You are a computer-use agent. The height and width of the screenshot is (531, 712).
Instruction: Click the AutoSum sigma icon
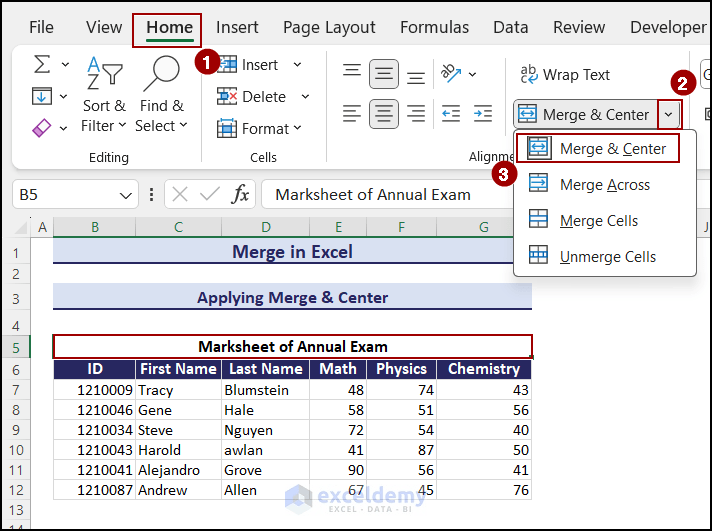pos(42,64)
